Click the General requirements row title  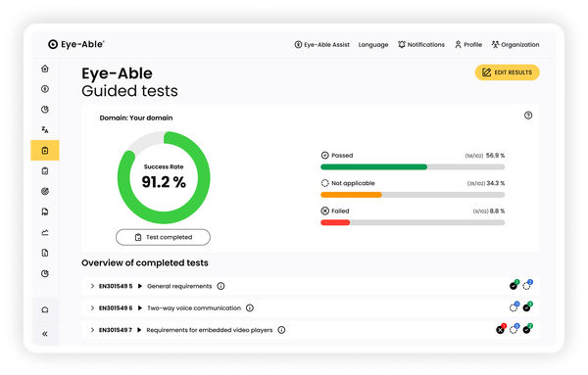coord(179,286)
